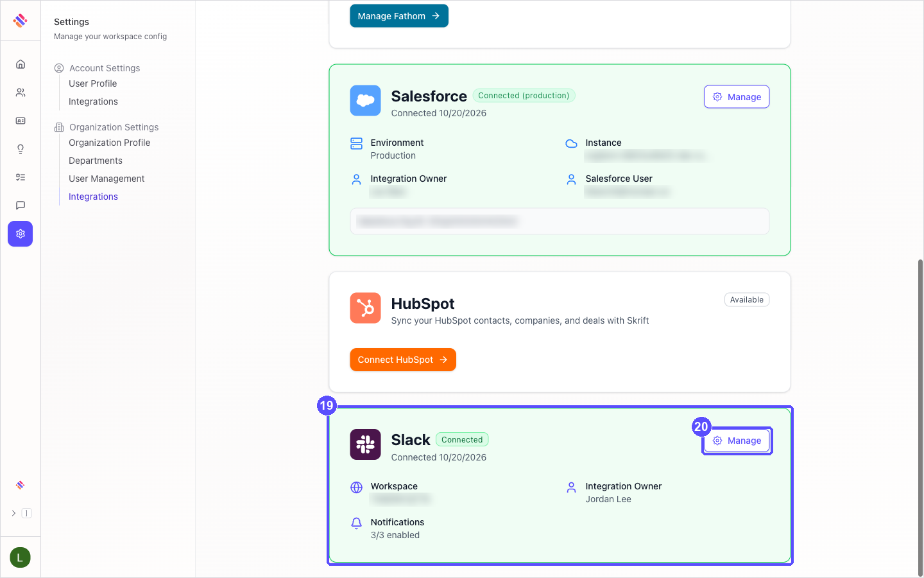The height and width of the screenshot is (578, 924).
Task: Click the Slack Connected badge
Action: (462, 440)
